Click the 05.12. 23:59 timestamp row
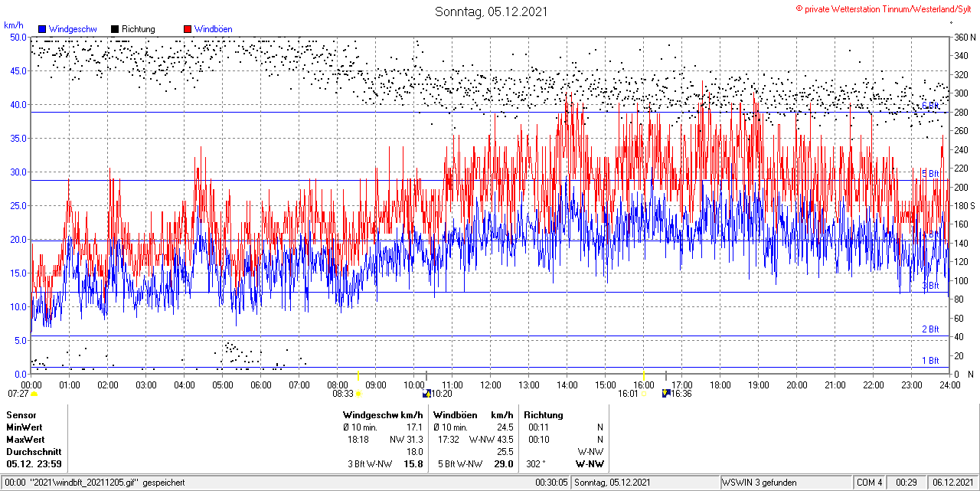This screenshot has width=980, height=491. tap(34, 463)
